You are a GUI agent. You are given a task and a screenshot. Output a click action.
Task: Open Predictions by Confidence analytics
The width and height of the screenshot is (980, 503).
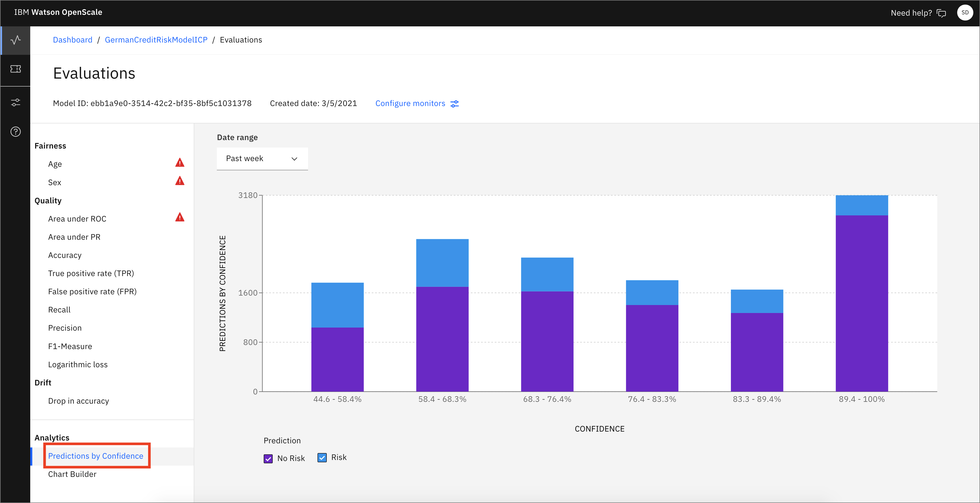[96, 456]
